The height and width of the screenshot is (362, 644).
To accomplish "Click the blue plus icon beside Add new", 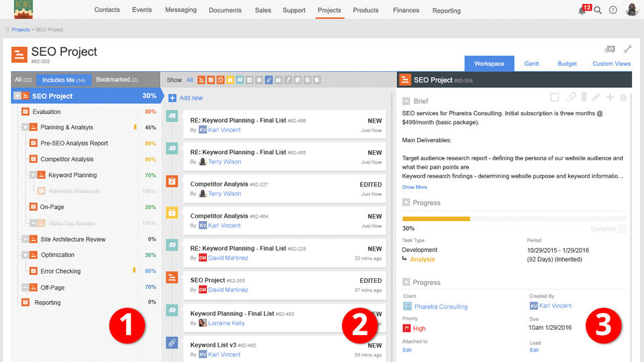I will pyautogui.click(x=172, y=98).
